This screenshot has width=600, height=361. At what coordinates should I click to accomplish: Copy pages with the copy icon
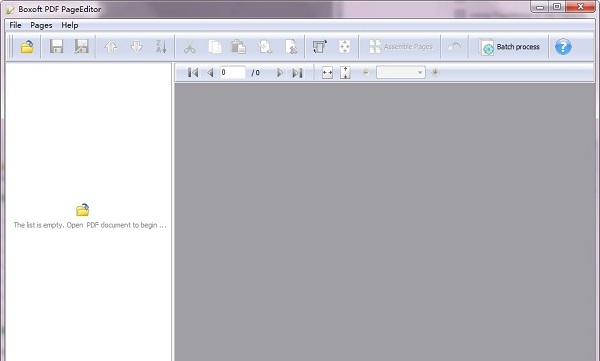(215, 47)
